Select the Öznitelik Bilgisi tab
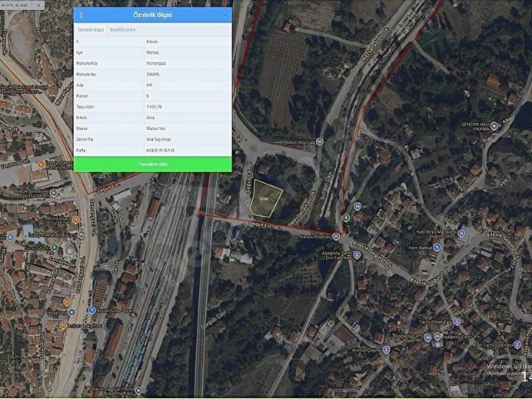The height and width of the screenshot is (399, 532). [91, 30]
